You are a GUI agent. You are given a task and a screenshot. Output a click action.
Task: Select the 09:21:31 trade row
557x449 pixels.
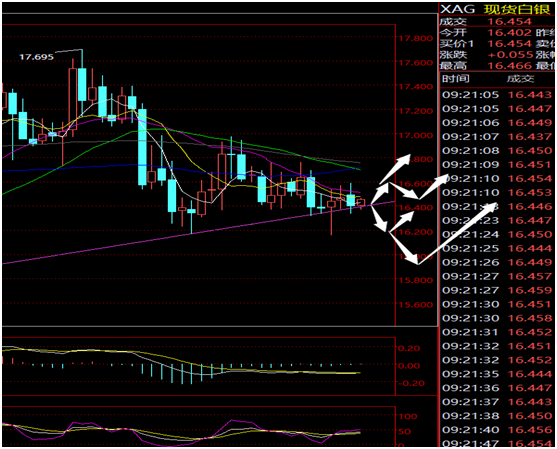(x=497, y=332)
